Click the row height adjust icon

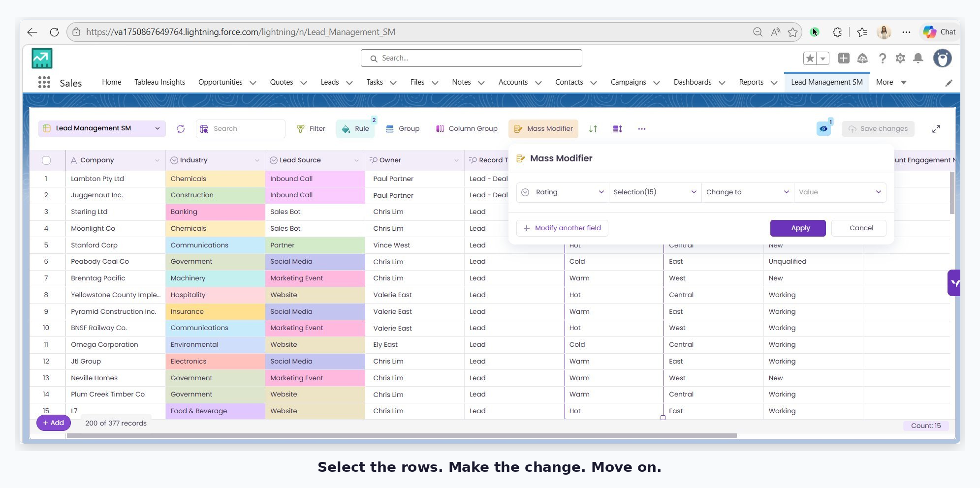[618, 129]
